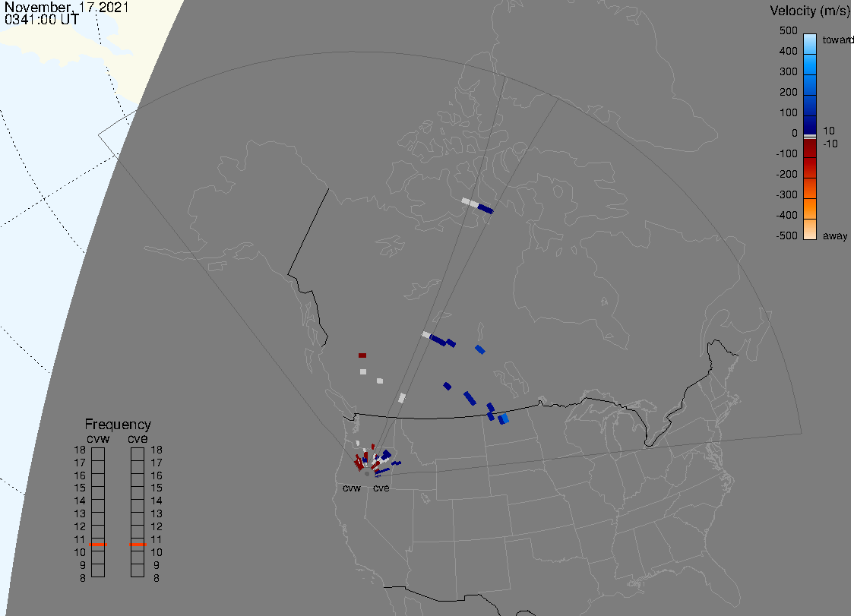Click the "-400" velocity scale label
This screenshot has height=616, width=854.
pyautogui.click(x=786, y=215)
